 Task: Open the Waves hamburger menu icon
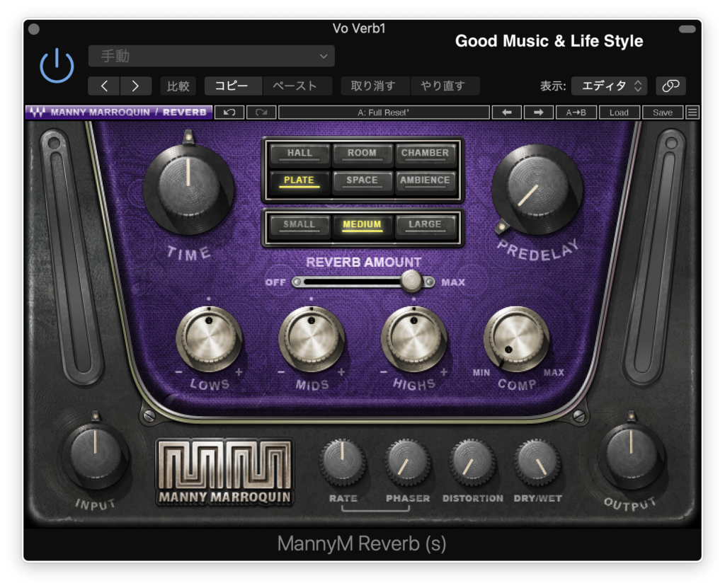click(692, 113)
